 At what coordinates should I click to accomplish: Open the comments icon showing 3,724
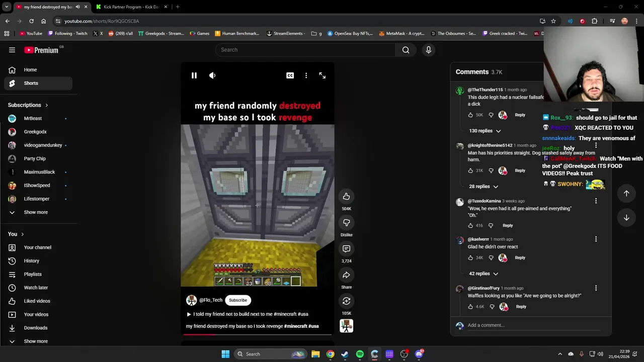click(x=346, y=249)
